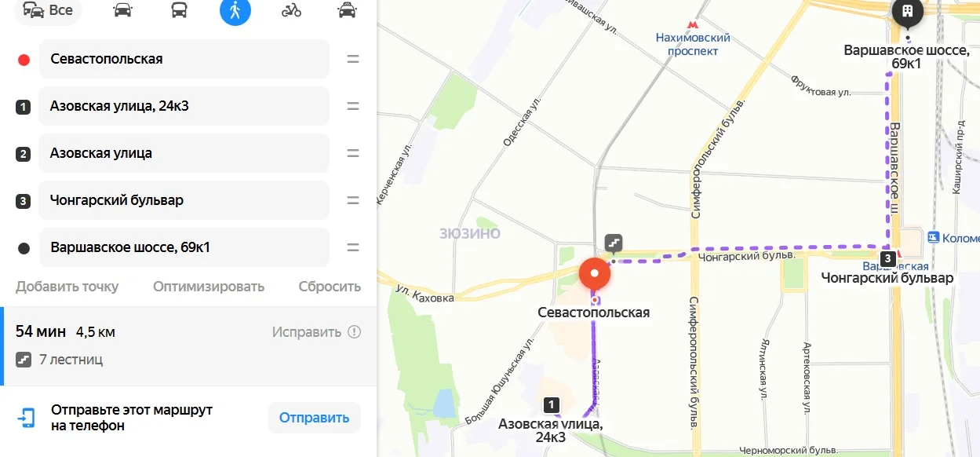Screen dimensions: 980x457
Task: Select the 54 мин route result
Action: pos(188,346)
